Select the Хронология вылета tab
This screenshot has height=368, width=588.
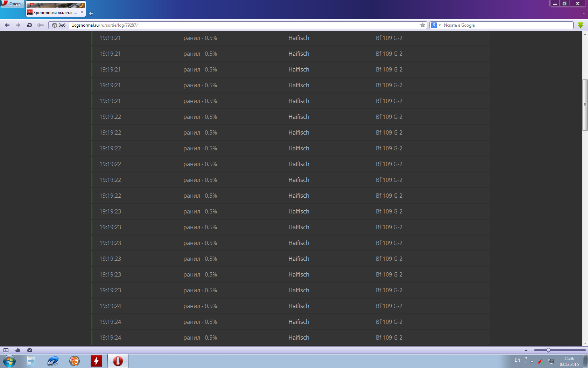[x=55, y=9]
